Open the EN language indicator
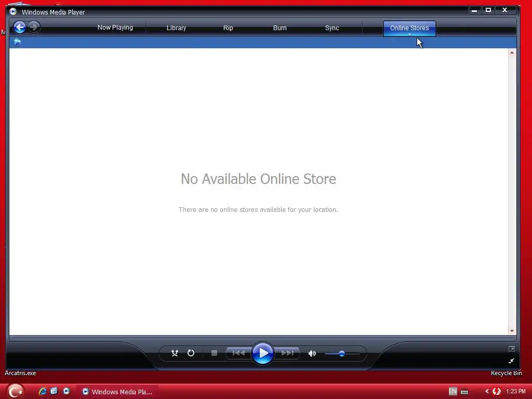Screen dimensions: 532x399 [x=453, y=391]
